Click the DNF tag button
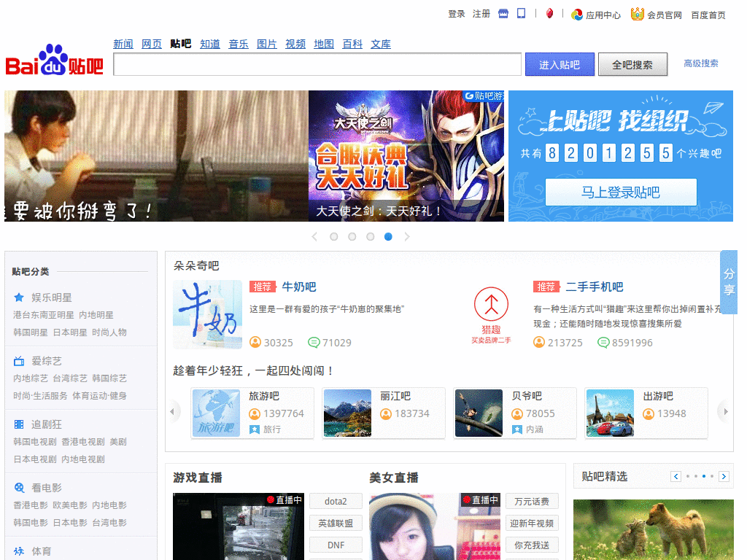This screenshot has width=747, height=560. (x=336, y=545)
